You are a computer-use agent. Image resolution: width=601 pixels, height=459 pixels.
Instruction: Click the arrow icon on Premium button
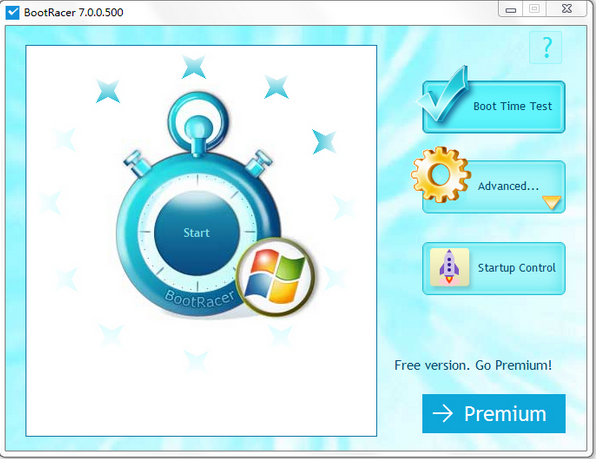coord(443,414)
